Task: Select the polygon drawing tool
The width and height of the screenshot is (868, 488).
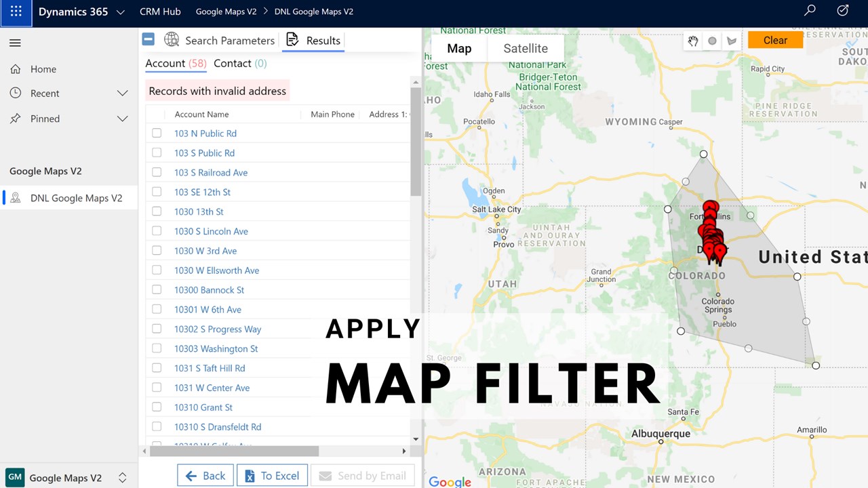Action: pos(732,41)
